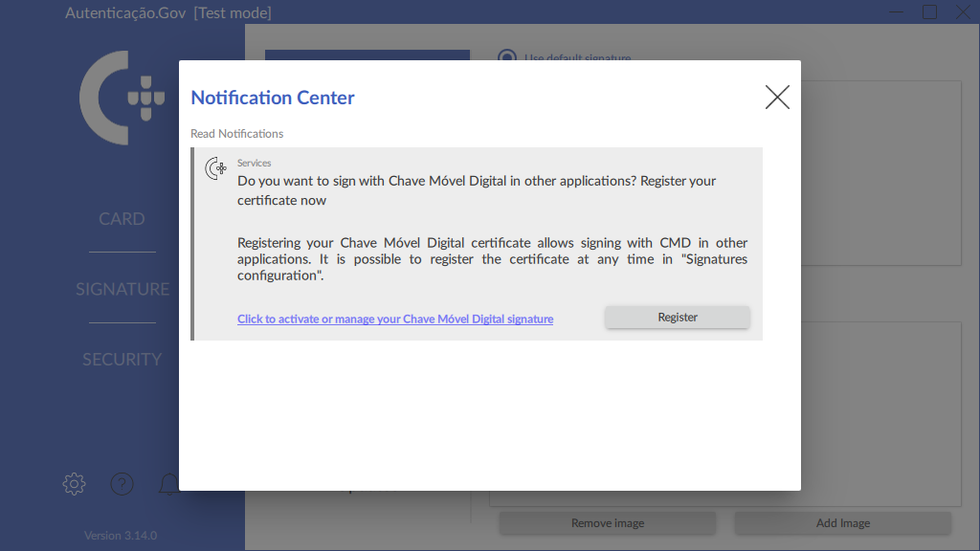980x551 pixels.
Task: Close the Notification Center dialog
Action: [x=777, y=97]
